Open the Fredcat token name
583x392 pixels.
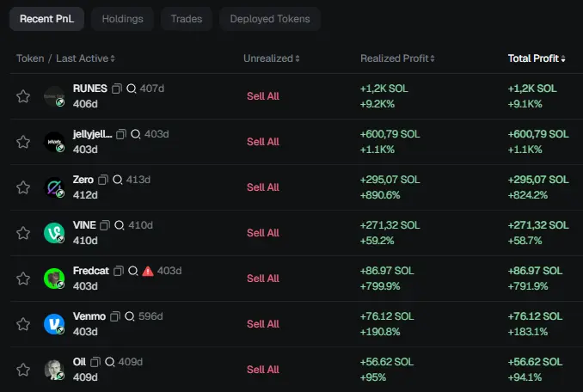[x=91, y=271]
